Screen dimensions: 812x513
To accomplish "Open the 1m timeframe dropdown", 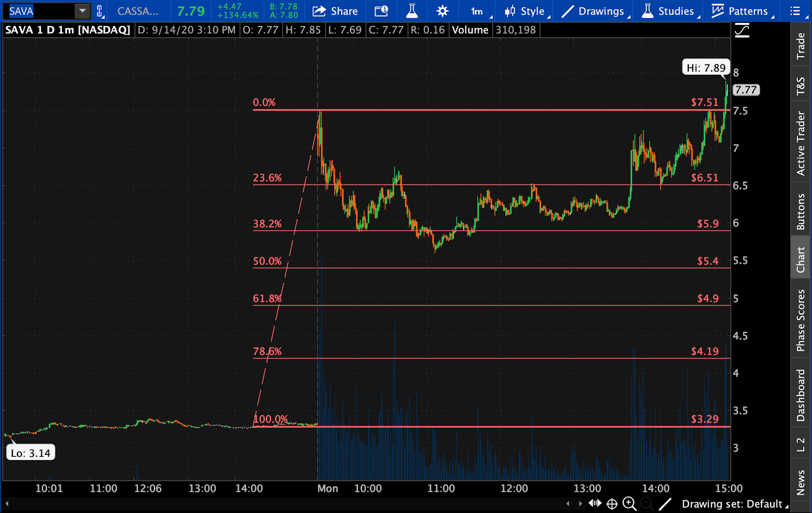I will click(480, 11).
